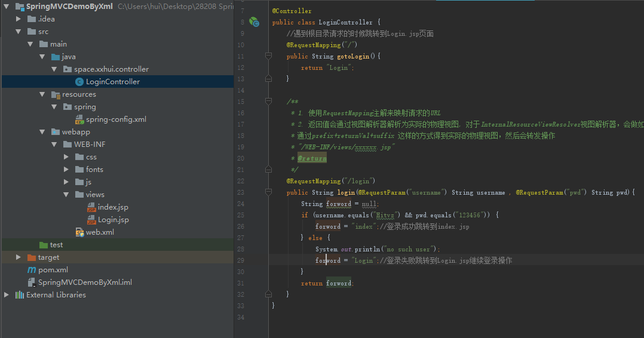644x338 pixels.
Task: Click the test folder icon
Action: pyautogui.click(x=44, y=245)
